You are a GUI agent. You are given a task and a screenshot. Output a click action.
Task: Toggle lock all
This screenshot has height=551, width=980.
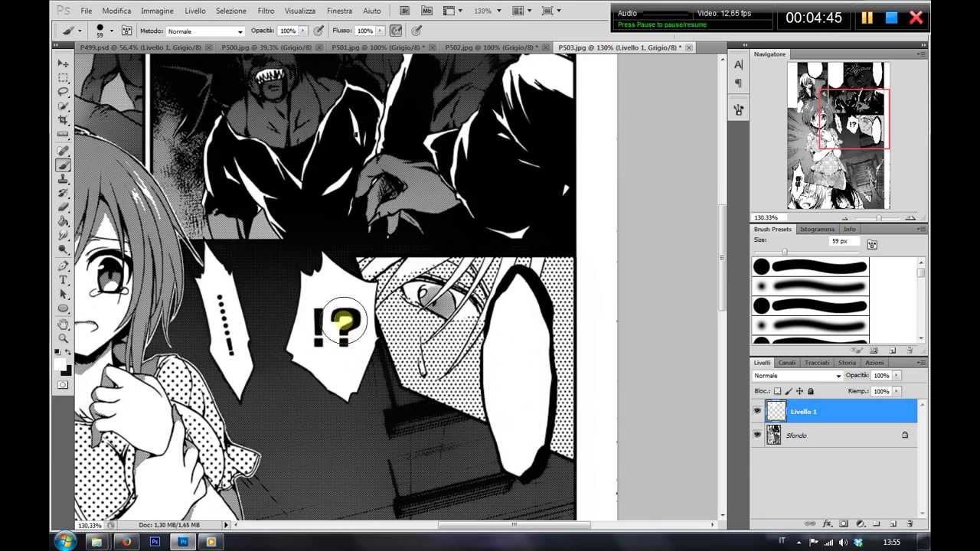[811, 391]
